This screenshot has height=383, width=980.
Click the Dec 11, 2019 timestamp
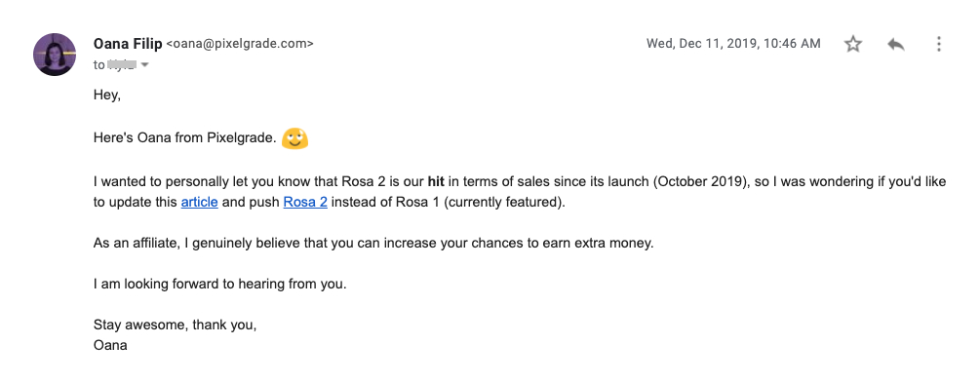pos(733,43)
